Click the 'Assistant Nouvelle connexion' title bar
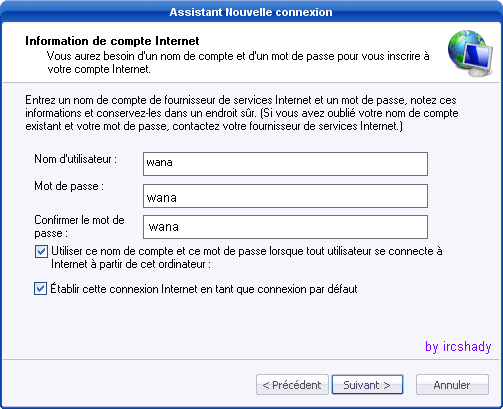503x409 pixels. point(251,12)
